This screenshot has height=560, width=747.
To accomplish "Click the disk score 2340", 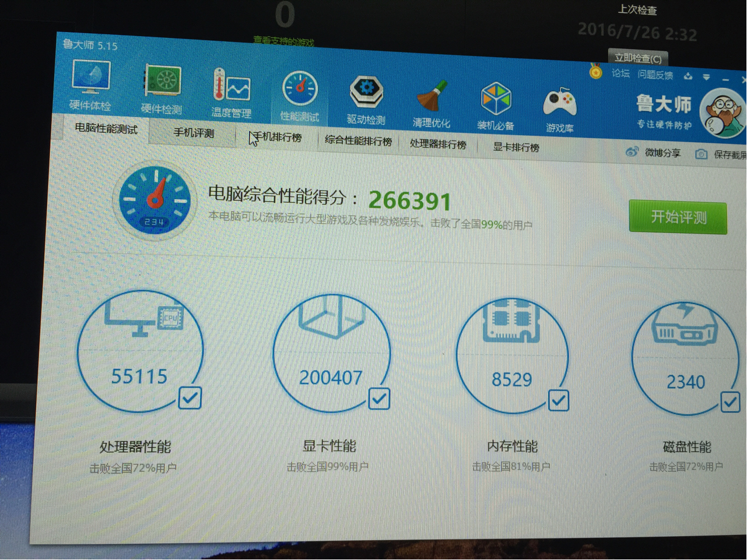I will pos(686,382).
